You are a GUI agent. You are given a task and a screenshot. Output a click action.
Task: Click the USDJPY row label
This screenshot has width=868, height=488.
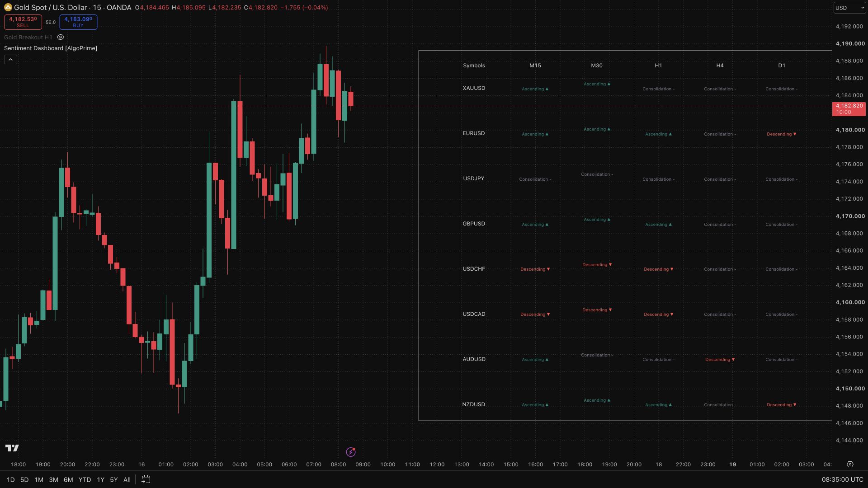tap(474, 178)
